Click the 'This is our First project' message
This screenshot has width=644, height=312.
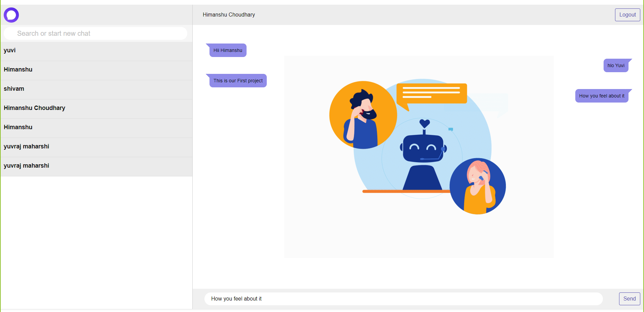pyautogui.click(x=238, y=80)
